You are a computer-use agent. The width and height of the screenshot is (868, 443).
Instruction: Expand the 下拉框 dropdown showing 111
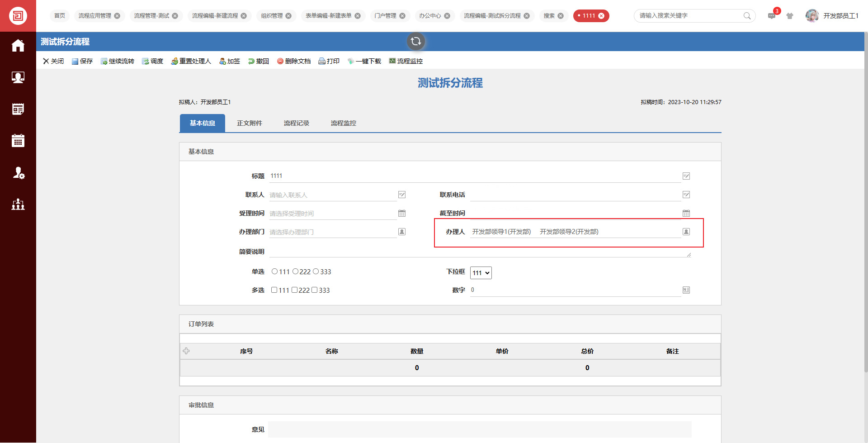(x=481, y=273)
